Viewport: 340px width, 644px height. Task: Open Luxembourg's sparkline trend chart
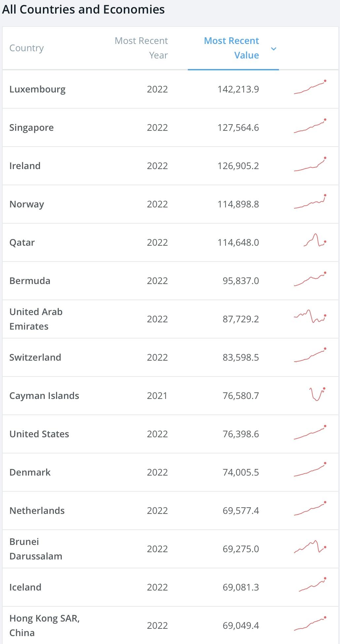[310, 88]
